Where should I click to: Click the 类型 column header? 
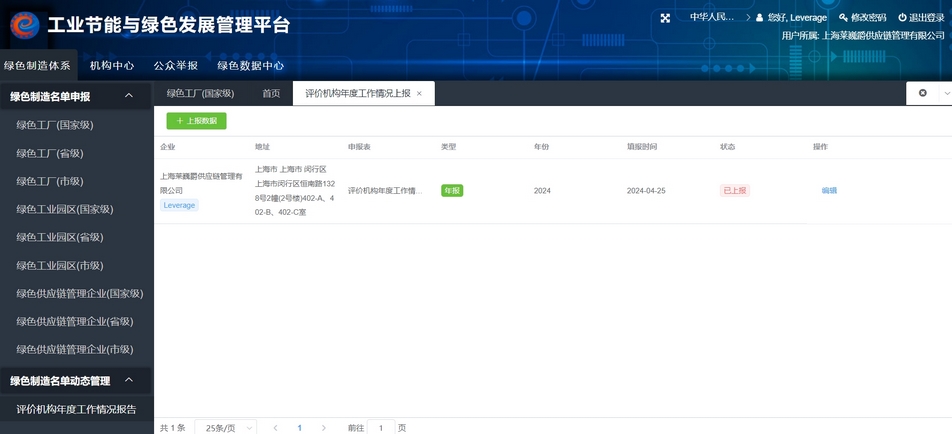click(x=449, y=147)
